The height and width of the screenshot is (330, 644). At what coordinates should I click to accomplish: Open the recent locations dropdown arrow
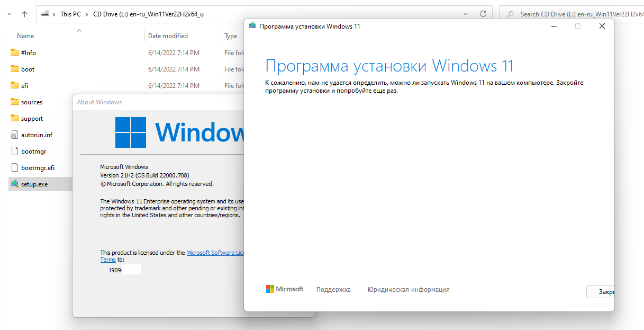(10, 14)
